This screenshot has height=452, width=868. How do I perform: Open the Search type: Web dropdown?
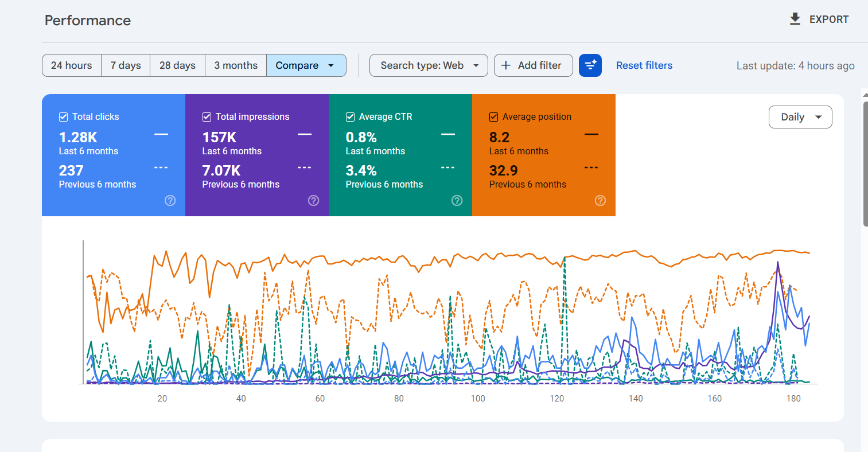tap(429, 65)
